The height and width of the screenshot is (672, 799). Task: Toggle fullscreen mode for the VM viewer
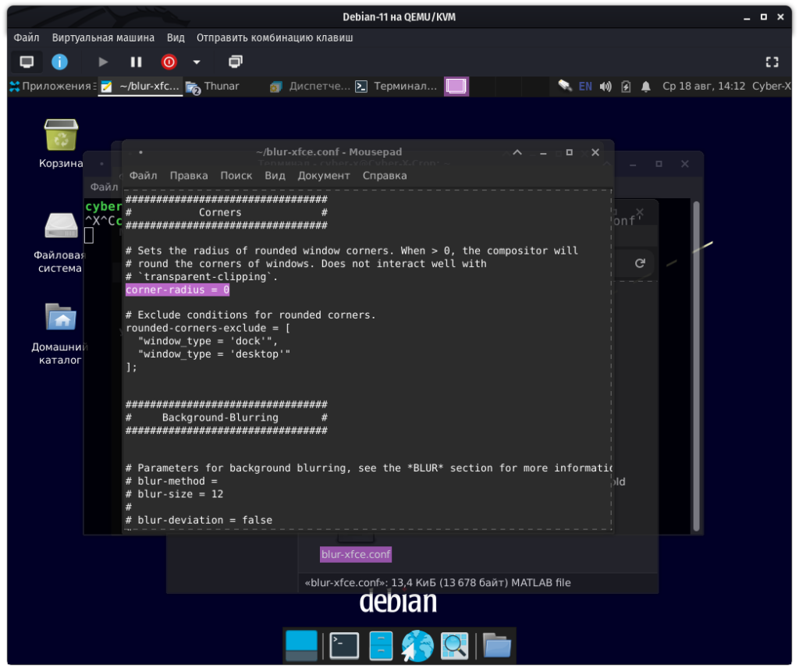click(772, 62)
